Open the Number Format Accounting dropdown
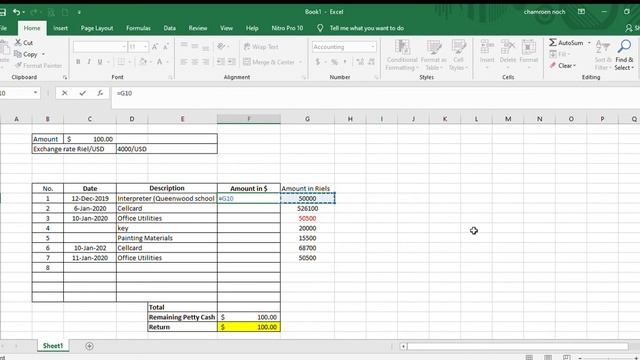The width and height of the screenshot is (640, 360). click(x=373, y=47)
